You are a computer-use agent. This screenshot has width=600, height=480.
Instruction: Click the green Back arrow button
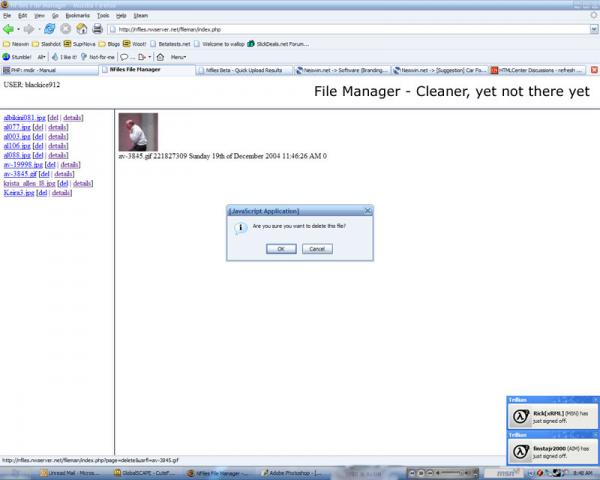pos(8,29)
